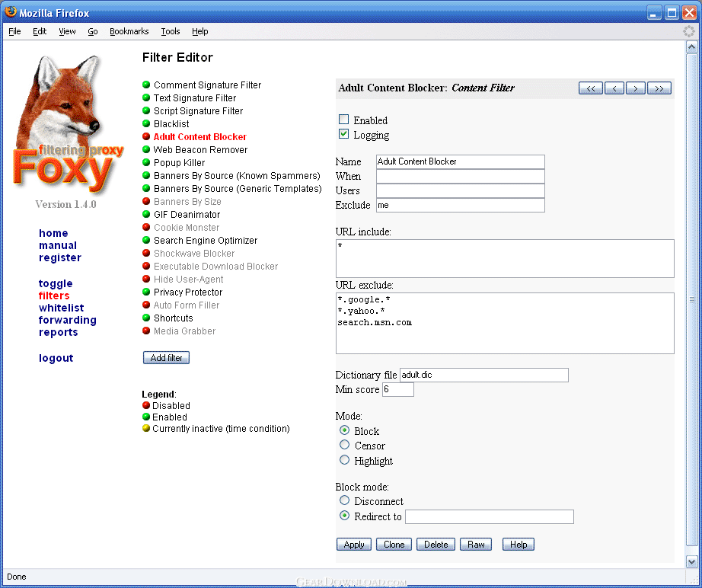This screenshot has height=588, width=702.
Task: Click the Apply button
Action: (x=354, y=545)
